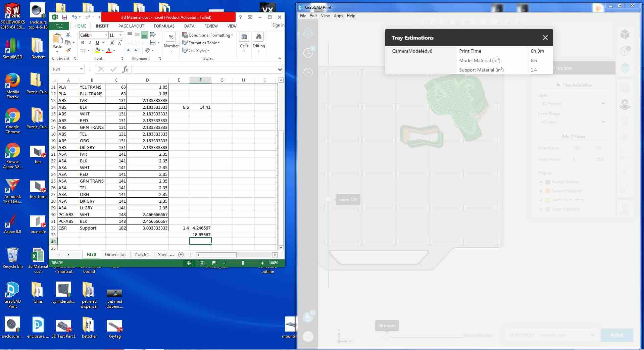Decrease cell indent

[130, 50]
